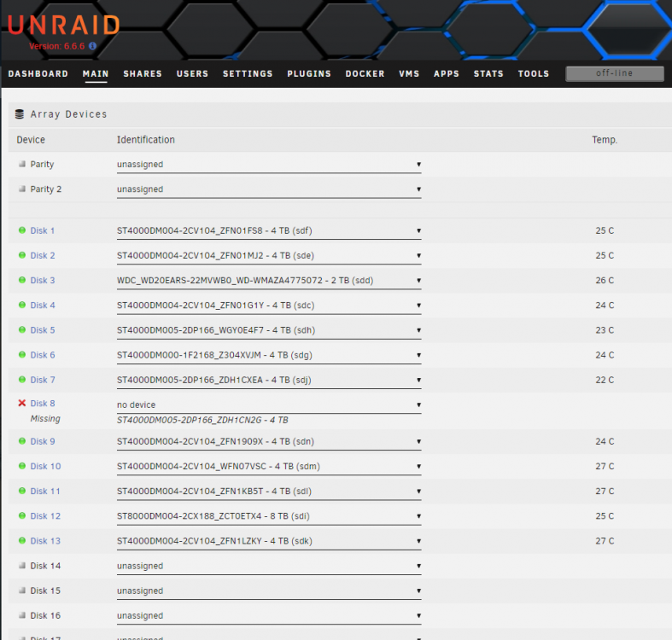Click the green status dot for Disk 9

(x=22, y=441)
